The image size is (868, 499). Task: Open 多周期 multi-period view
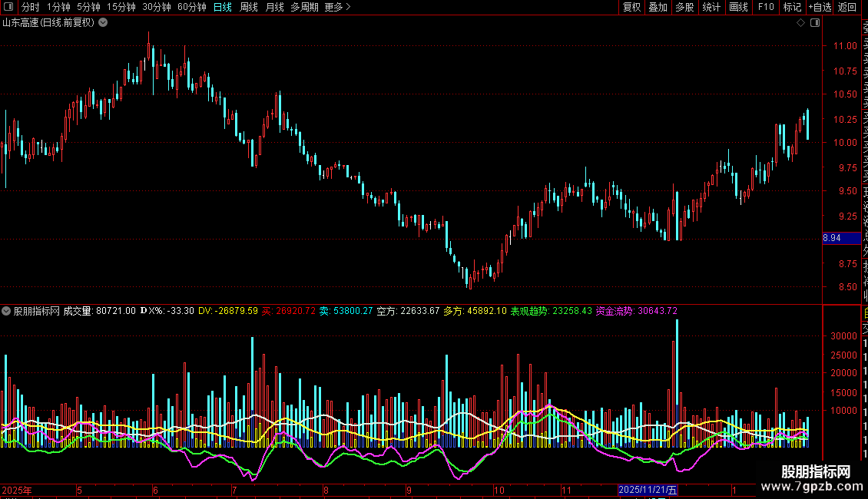pos(303,8)
